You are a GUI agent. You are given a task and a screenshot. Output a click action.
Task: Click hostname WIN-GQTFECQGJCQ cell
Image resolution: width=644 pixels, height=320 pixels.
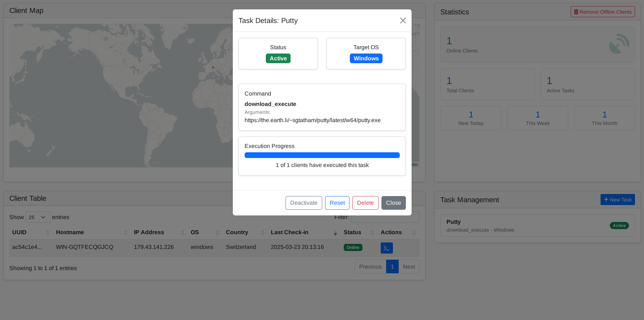tap(84, 247)
